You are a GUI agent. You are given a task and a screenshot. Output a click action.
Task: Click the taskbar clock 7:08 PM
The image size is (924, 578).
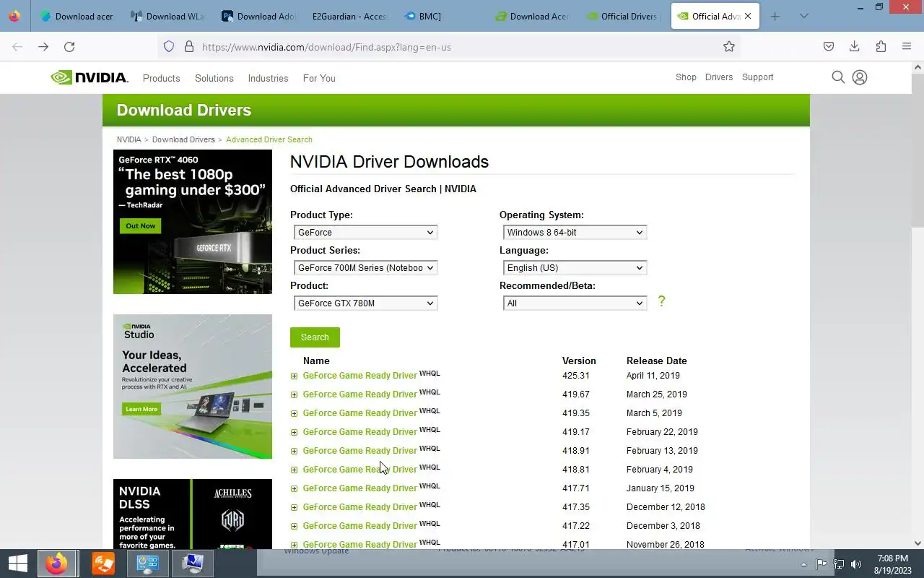(x=892, y=558)
